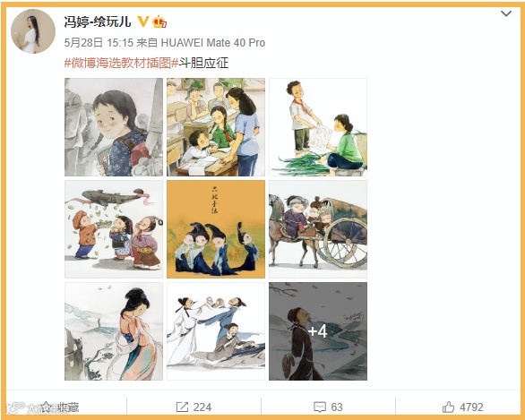Open the #微博海选教材插图# hashtag
The image size is (525, 420).
121,63
